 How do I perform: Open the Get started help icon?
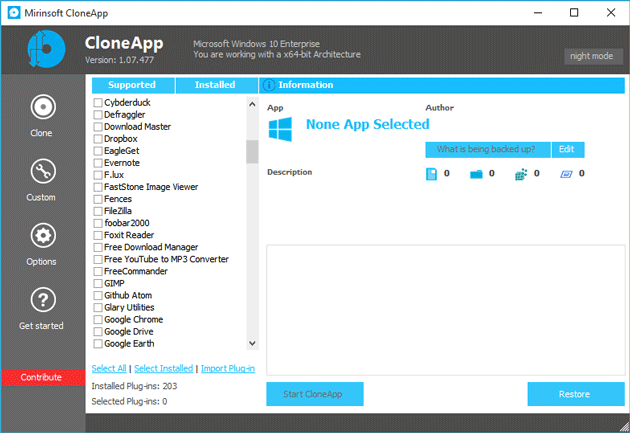[x=43, y=300]
